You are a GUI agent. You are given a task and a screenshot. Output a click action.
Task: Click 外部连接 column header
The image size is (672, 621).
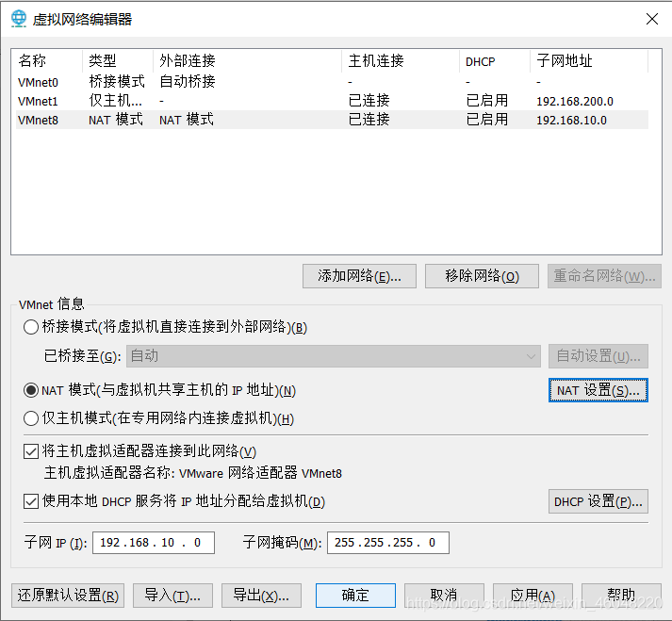(x=247, y=61)
